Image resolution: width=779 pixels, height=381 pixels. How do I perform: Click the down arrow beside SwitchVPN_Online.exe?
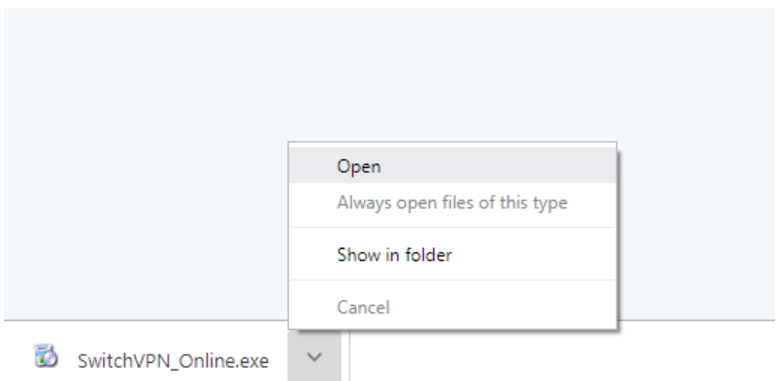(314, 357)
